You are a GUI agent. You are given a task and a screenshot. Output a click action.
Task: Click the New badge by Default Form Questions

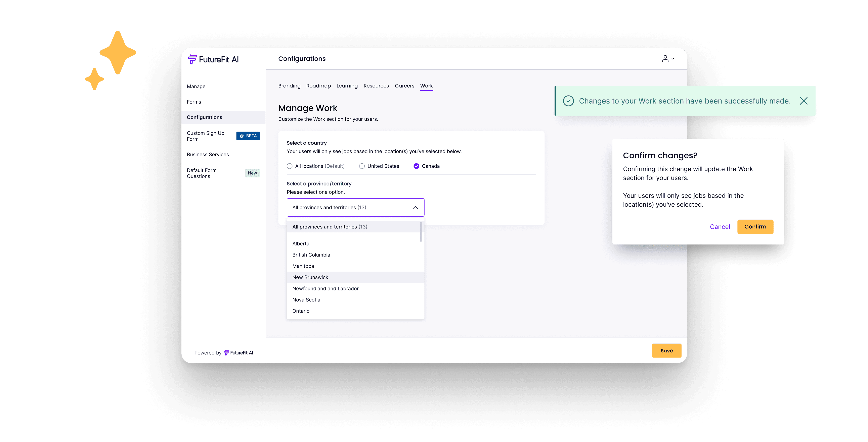252,173
